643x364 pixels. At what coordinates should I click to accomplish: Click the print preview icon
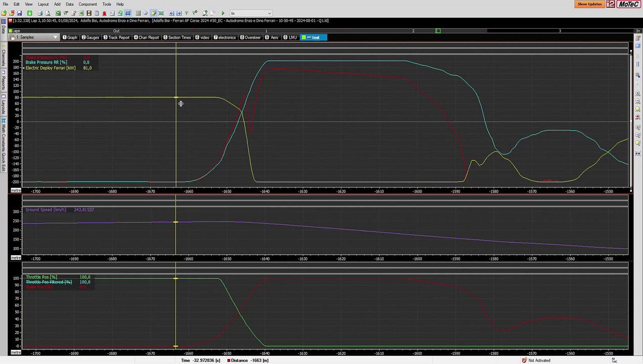pyautogui.click(x=48, y=13)
